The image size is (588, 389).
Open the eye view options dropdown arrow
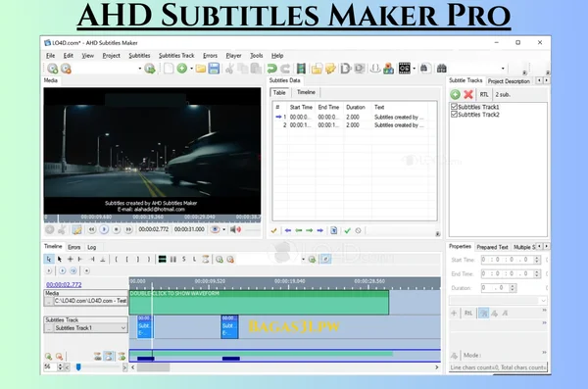223,229
